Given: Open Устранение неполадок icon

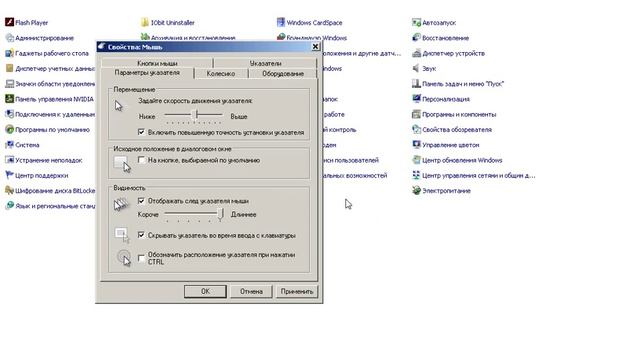Looking at the screenshot, I should coord(9,160).
